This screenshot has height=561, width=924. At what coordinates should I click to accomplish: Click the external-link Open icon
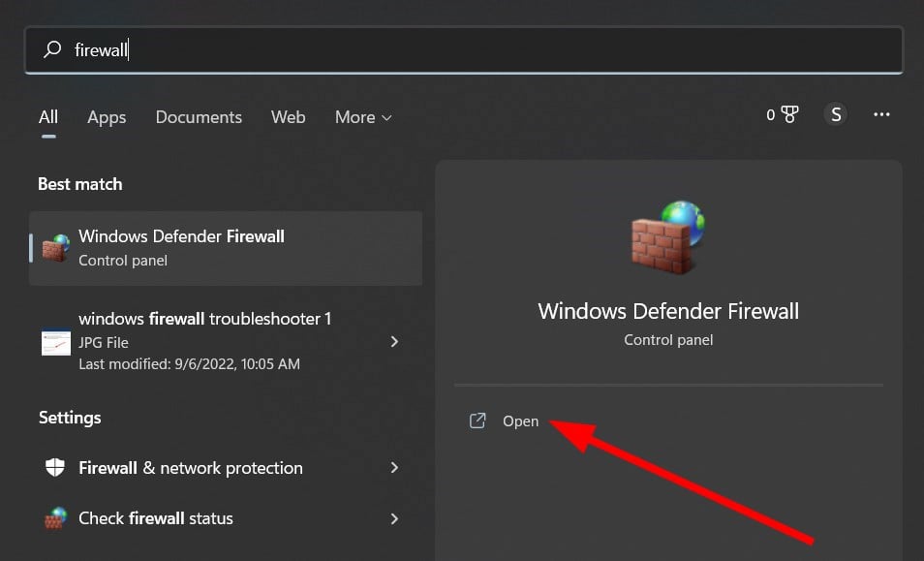[x=477, y=421]
